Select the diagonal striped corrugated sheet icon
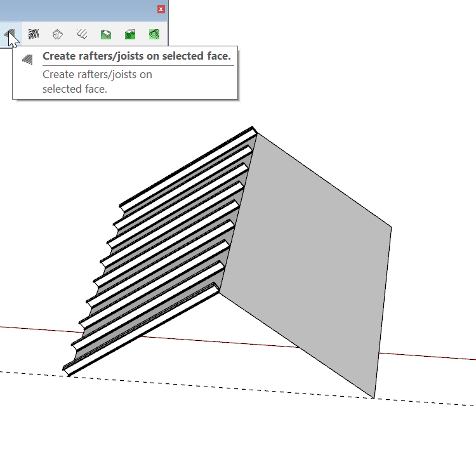 click(82, 34)
